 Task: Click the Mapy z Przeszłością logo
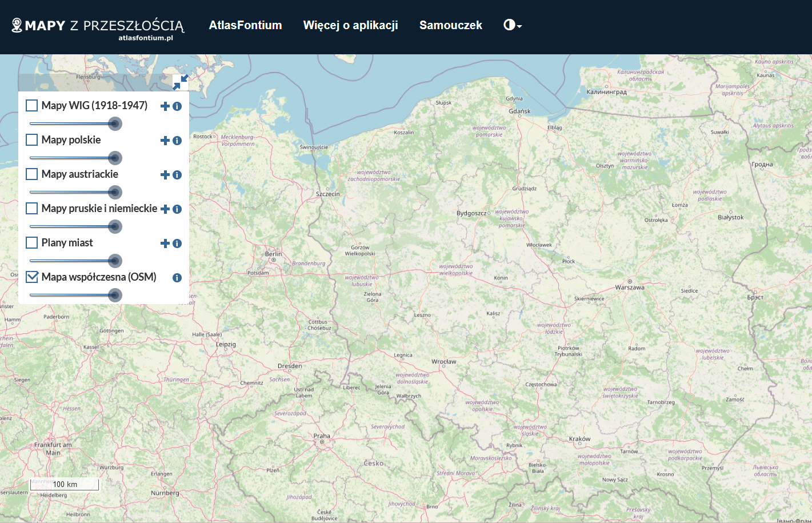coord(98,29)
